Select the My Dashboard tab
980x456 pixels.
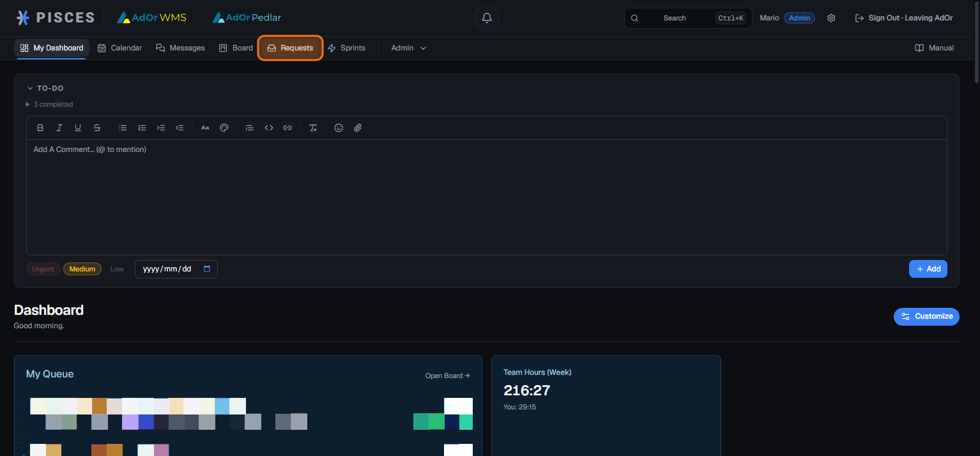coord(52,48)
